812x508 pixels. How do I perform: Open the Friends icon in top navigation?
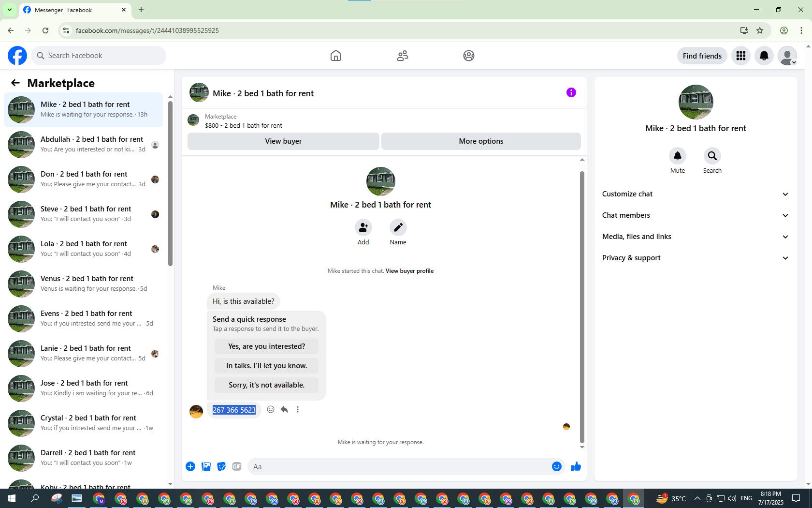coord(403,56)
